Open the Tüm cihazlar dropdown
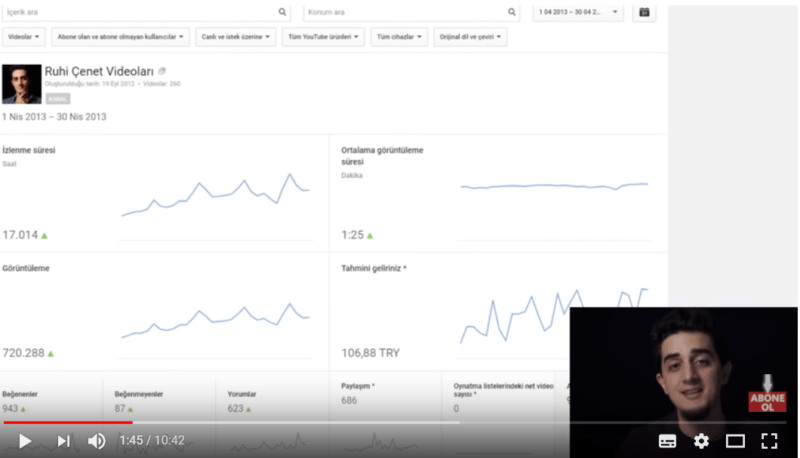Screen dimensions: 800x458 [x=399, y=37]
